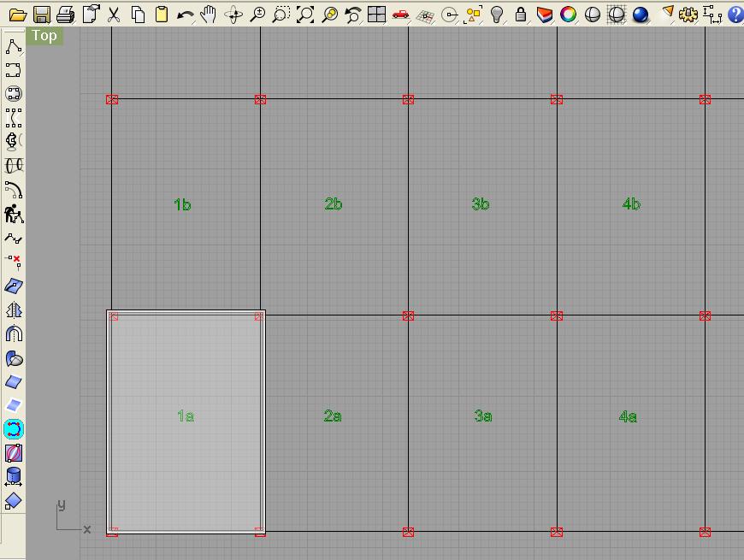Viewport: 744px width, 560px height.
Task: Switch to the four viewports layout icon
Action: click(x=377, y=15)
